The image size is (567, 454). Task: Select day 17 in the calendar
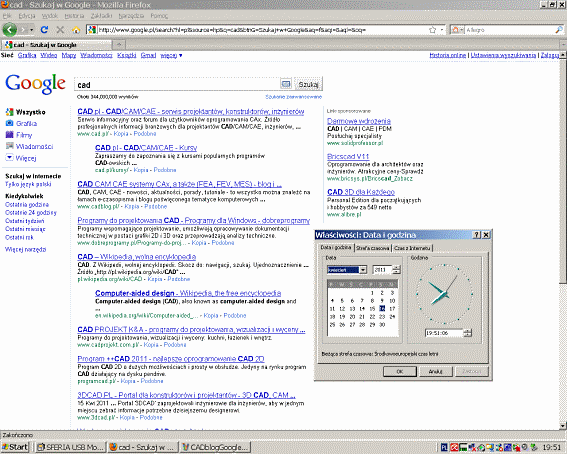click(392, 308)
